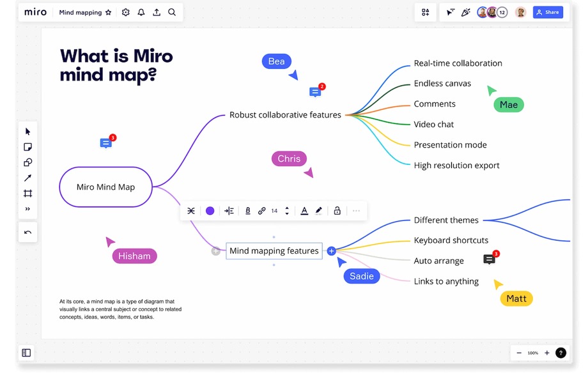Click the export upload icon

coord(157,12)
